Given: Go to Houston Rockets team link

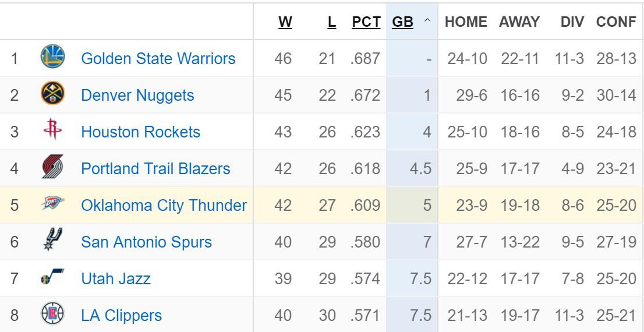Looking at the screenshot, I should (140, 132).
